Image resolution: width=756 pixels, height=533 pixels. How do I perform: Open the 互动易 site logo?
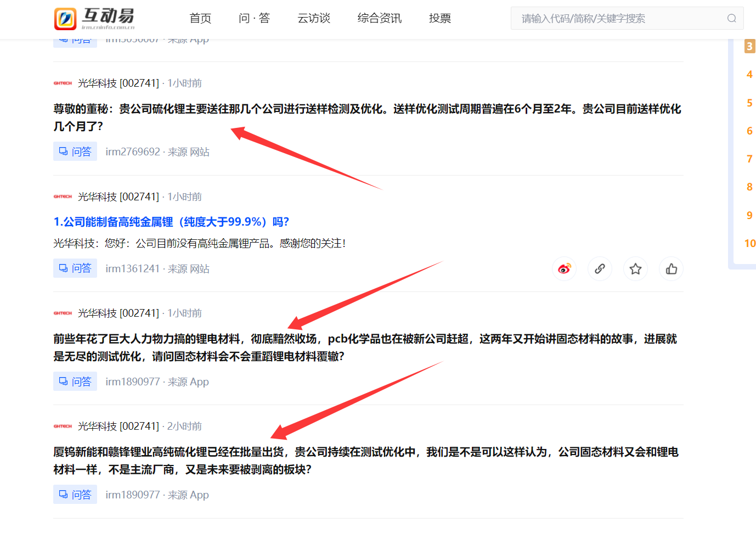(x=94, y=19)
